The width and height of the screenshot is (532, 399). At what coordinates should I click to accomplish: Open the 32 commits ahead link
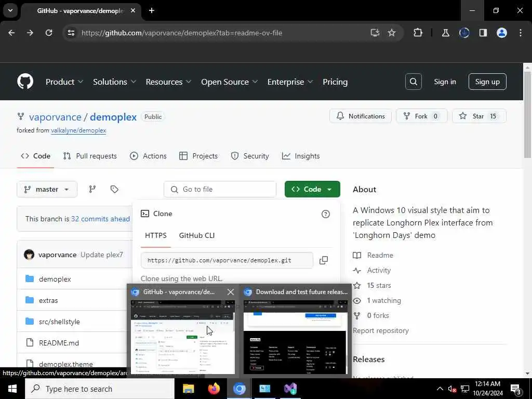tap(100, 219)
